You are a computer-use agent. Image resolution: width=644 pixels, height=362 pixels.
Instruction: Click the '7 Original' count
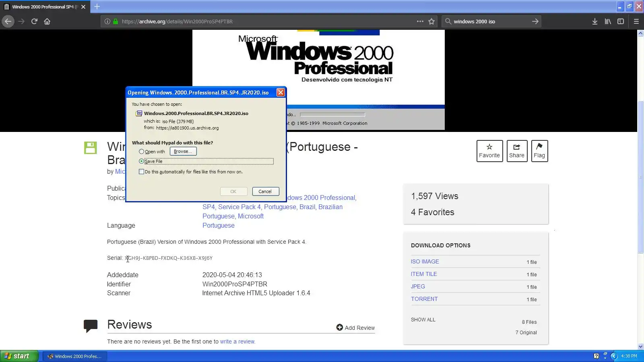pos(526,333)
